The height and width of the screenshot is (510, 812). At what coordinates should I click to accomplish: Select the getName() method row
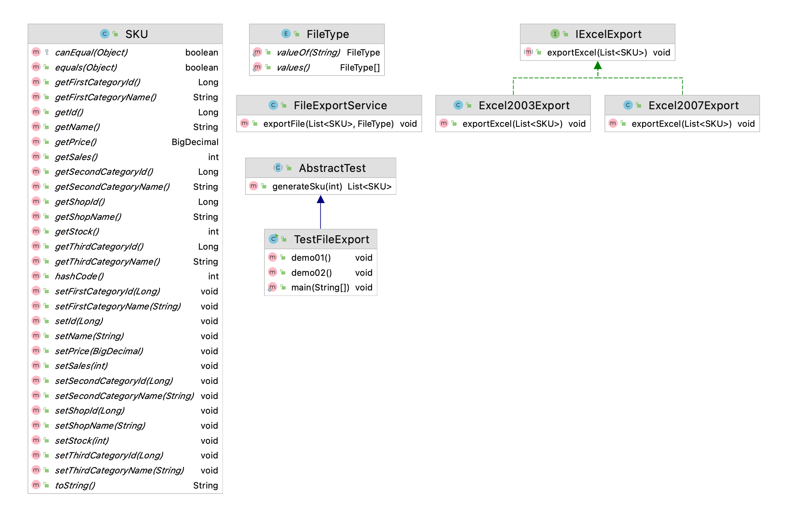[125, 127]
